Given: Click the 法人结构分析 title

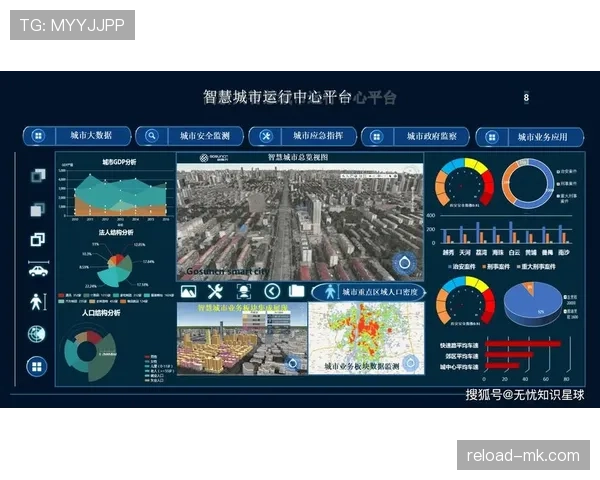Looking at the screenshot, I should (x=116, y=233).
